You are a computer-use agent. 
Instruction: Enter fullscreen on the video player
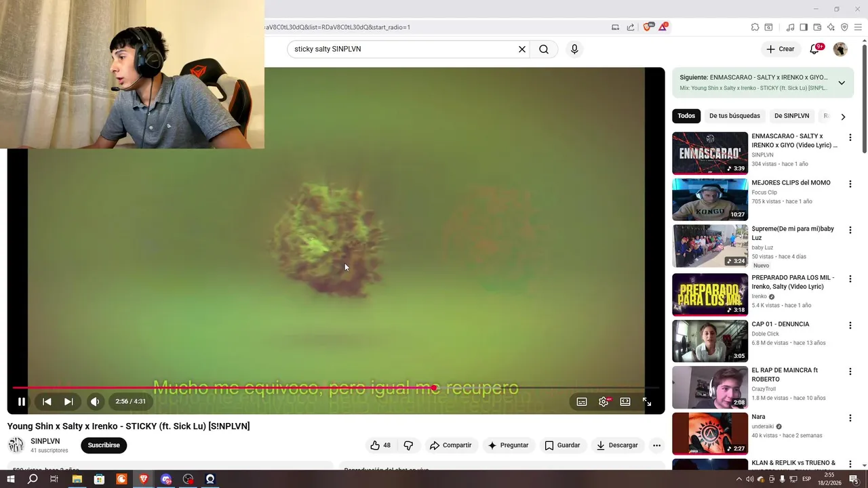click(647, 402)
